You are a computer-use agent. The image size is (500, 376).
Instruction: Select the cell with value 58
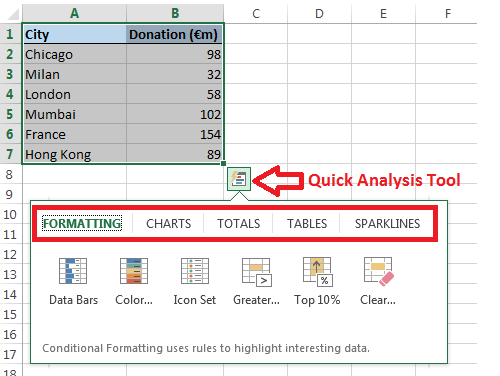(175, 94)
